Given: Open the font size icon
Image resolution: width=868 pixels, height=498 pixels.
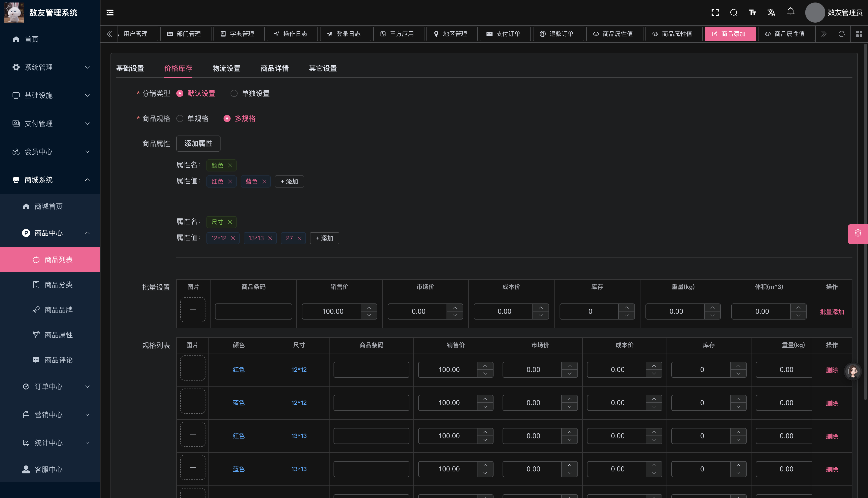Looking at the screenshot, I should [x=752, y=13].
